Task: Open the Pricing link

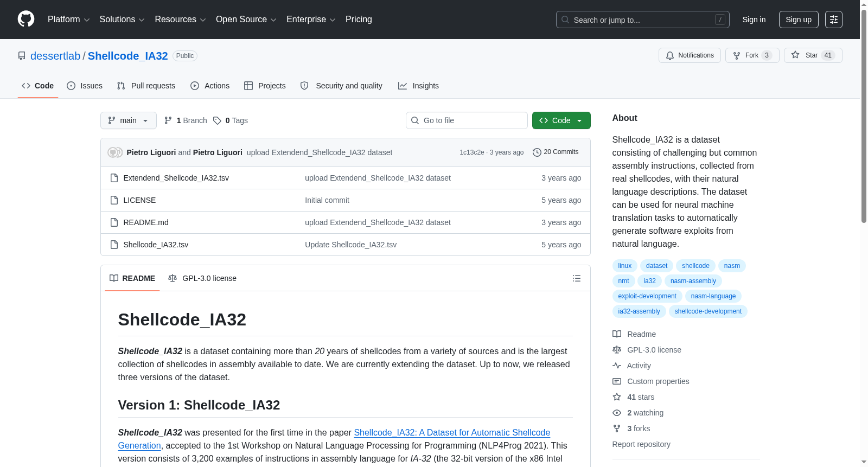Action: point(359,20)
